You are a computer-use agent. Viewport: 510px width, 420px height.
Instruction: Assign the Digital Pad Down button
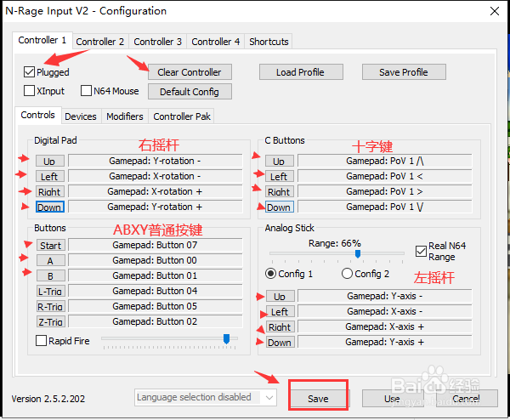coord(50,207)
